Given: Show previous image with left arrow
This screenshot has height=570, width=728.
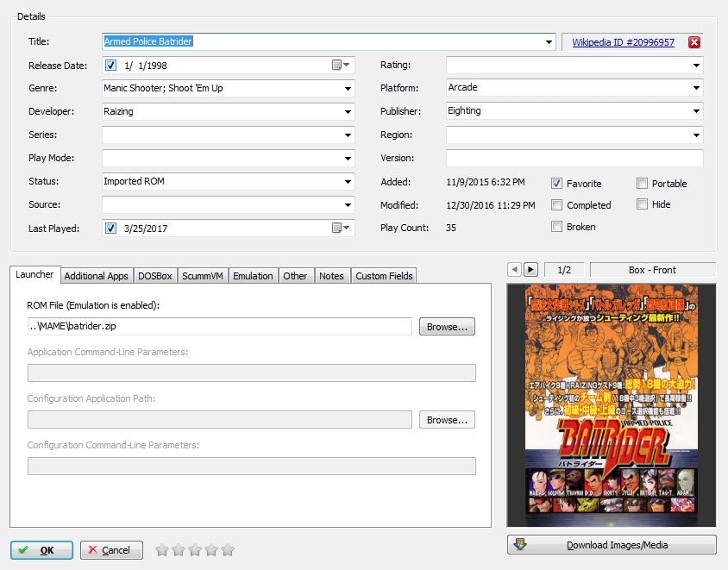Looking at the screenshot, I should click(x=514, y=270).
